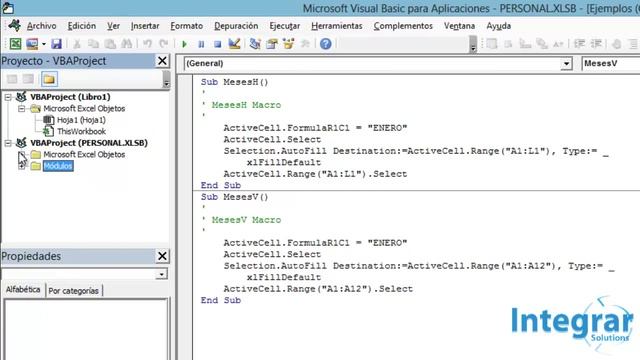Screen dimensions: 640x360
Task: Open the (General) object dropdown
Action: [x=566, y=64]
